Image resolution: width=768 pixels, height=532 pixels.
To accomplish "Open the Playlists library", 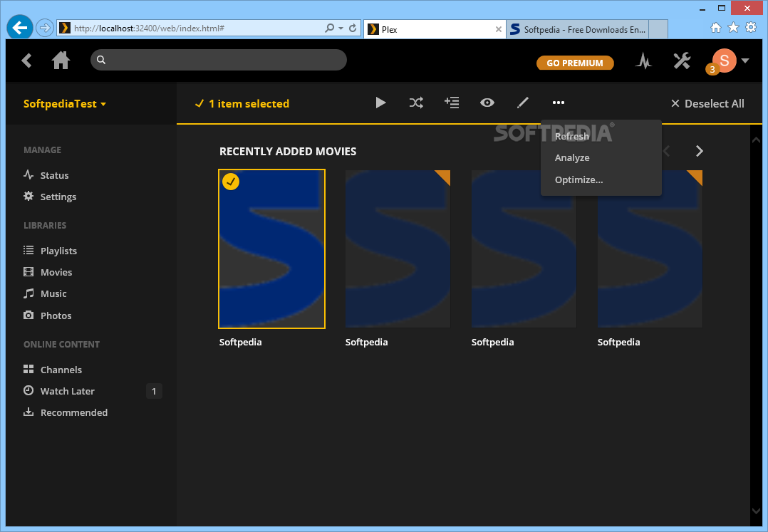I will [58, 251].
